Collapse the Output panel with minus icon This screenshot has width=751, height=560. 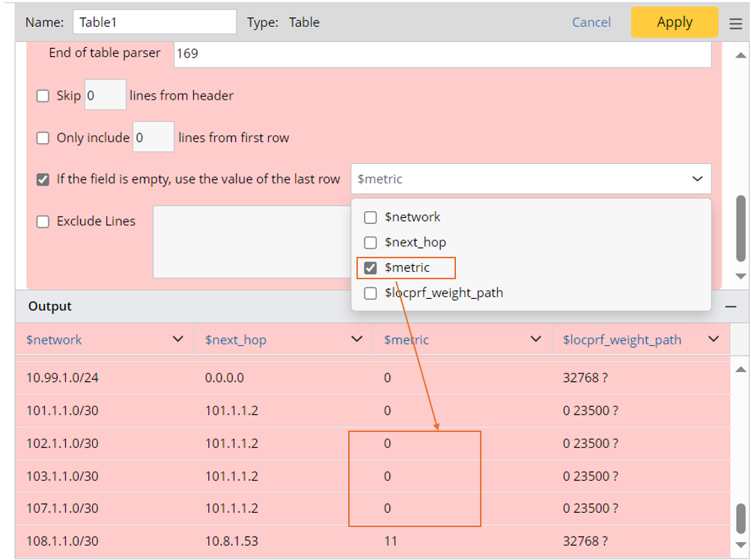tap(731, 307)
